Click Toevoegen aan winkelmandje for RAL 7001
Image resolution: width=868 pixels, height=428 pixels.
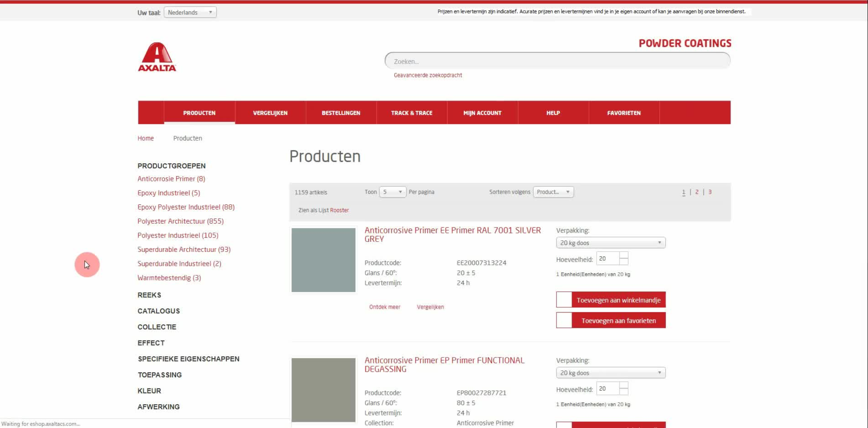[x=611, y=300]
